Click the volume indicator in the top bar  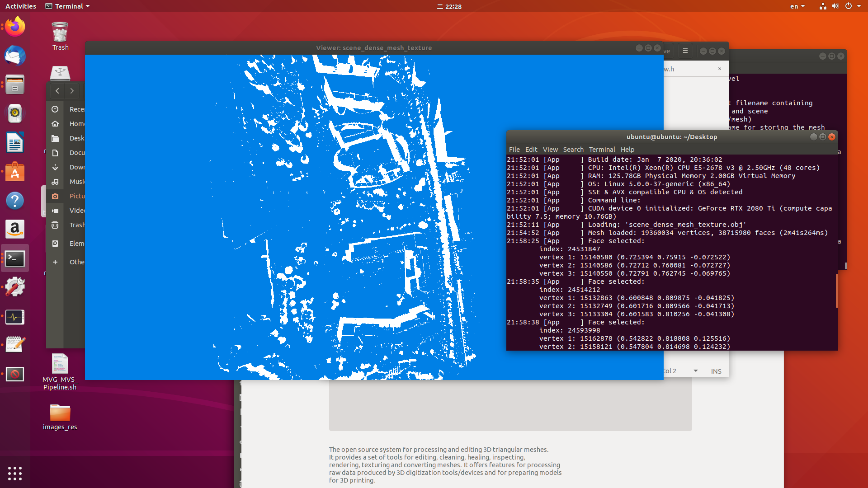(835, 6)
